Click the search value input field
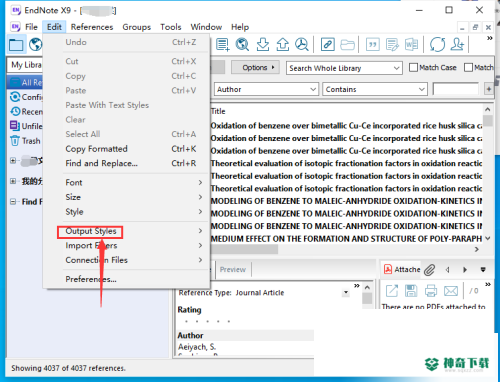Image resolution: width=500 pixels, height=382 pixels. click(x=456, y=89)
